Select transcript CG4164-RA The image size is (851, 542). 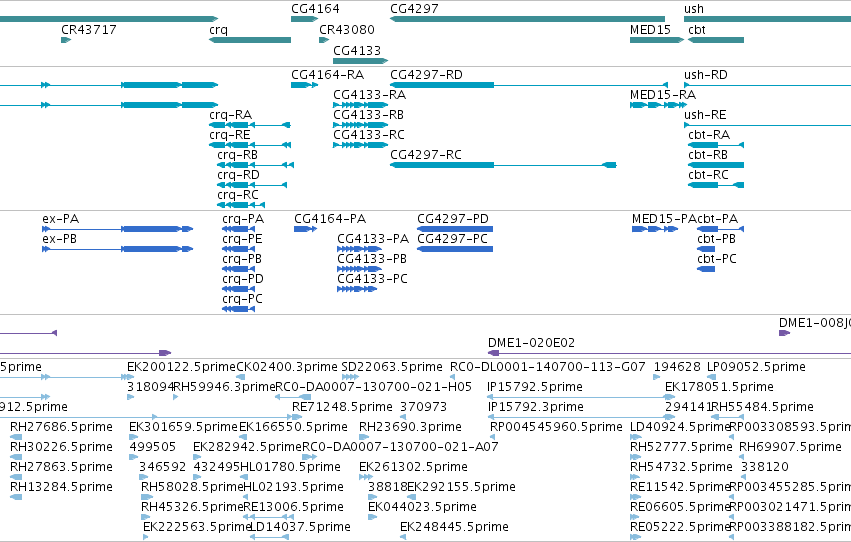(x=304, y=85)
